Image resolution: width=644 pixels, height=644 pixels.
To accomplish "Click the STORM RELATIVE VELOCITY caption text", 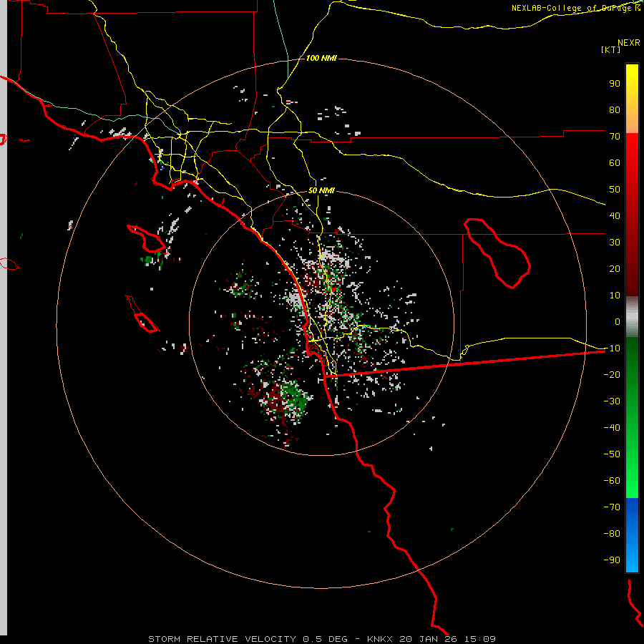I will pyautogui.click(x=222, y=639).
